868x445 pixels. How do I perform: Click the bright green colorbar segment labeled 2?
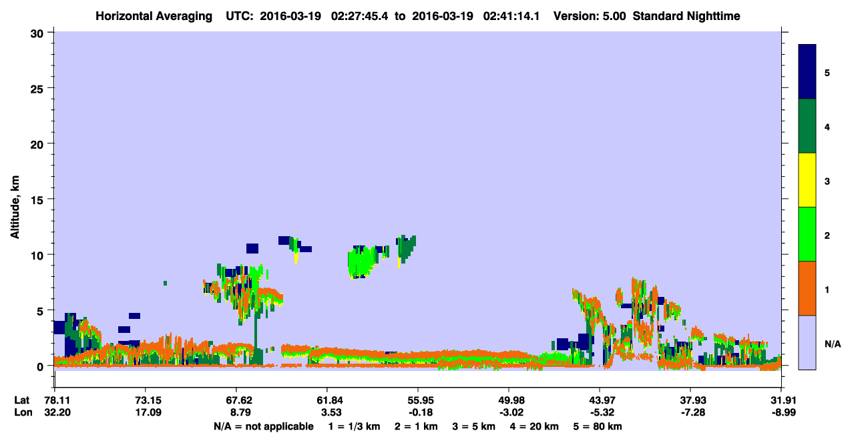pyautogui.click(x=807, y=234)
